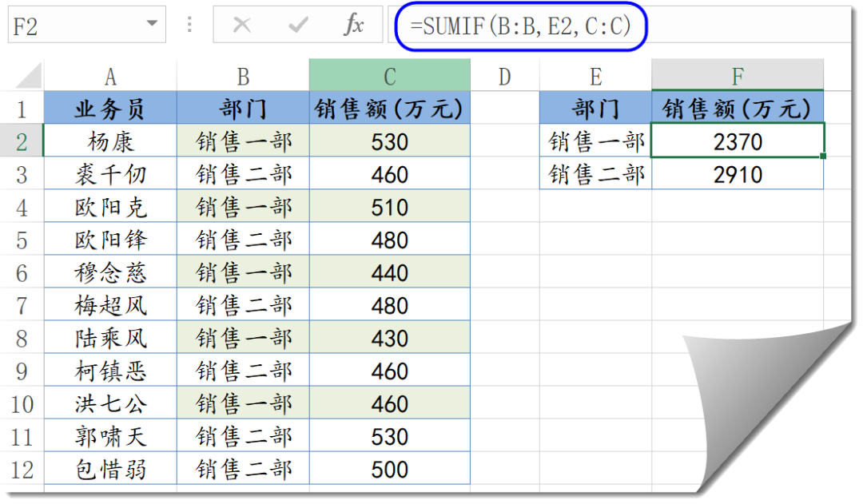Click 杨康's department cell 销售一部
The width and height of the screenshot is (863, 504).
click(x=243, y=141)
